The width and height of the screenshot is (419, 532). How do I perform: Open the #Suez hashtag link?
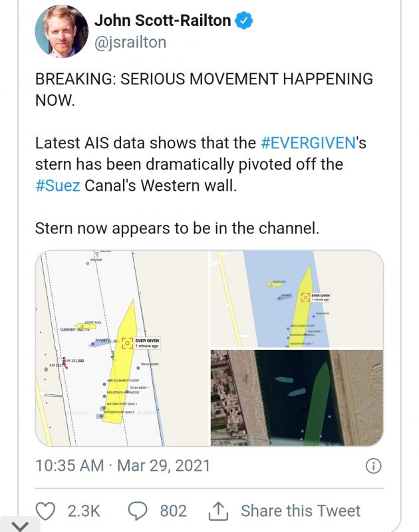(58, 186)
